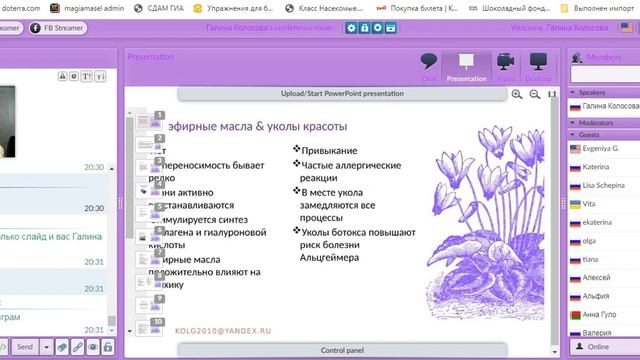Click the members search field
The image size is (640, 360).
(605, 75)
